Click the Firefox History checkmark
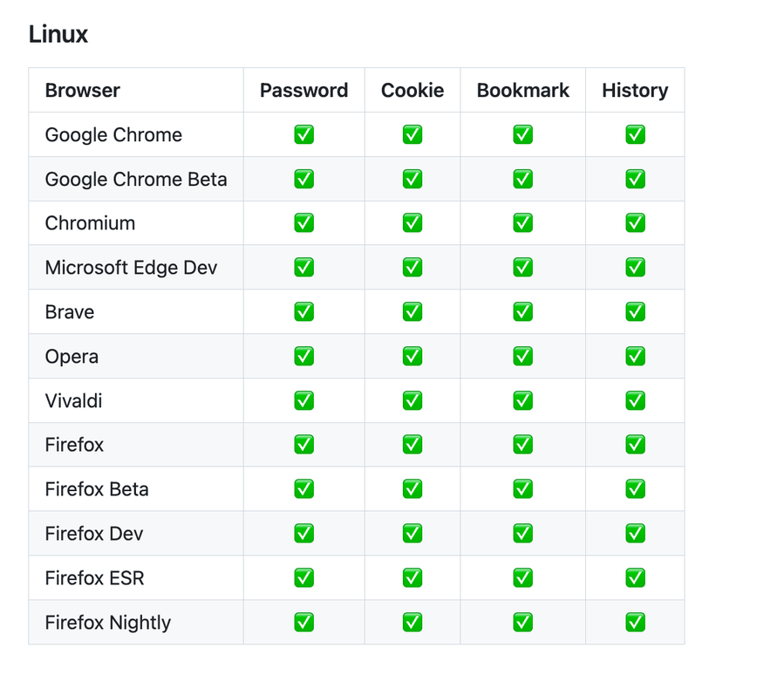Viewport: 784px width, 675px height. 636,445
